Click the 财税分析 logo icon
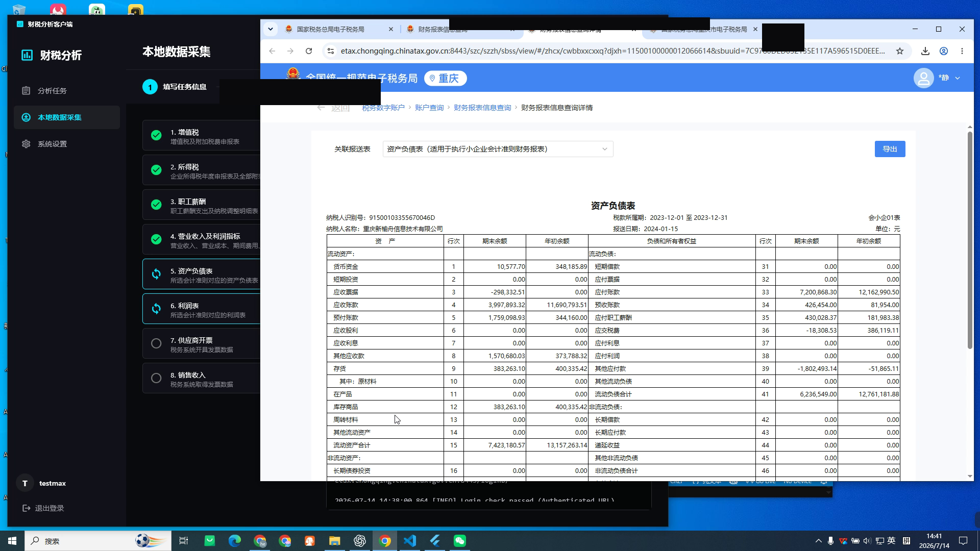 pos(27,55)
